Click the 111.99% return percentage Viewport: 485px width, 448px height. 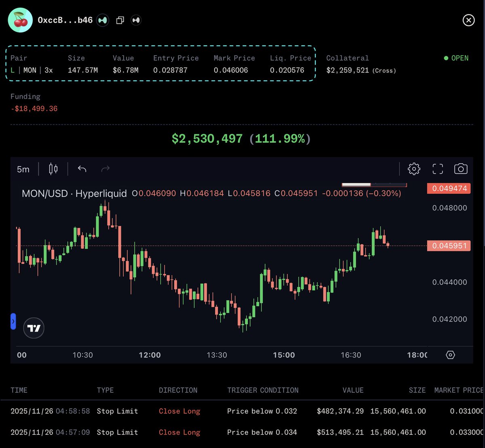[x=280, y=139]
